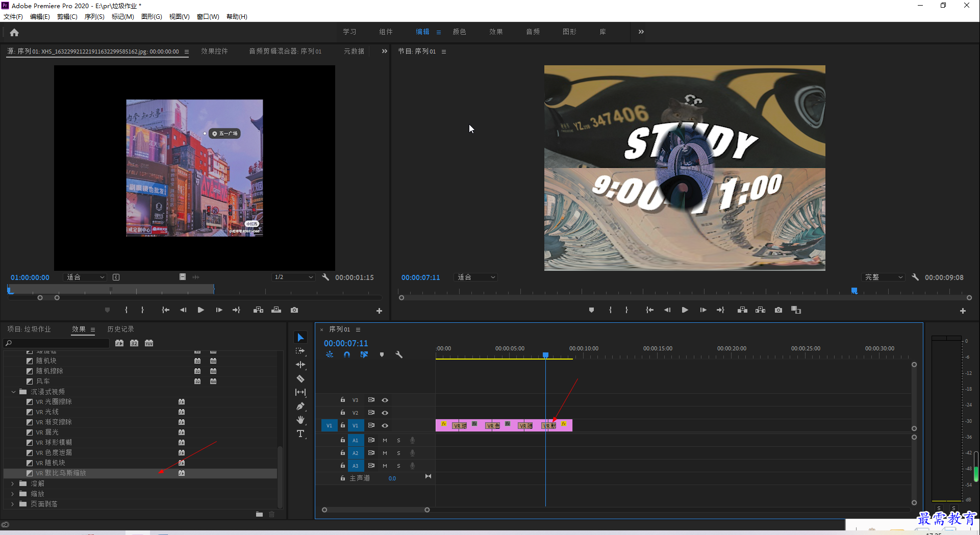This screenshot has height=535, width=980.
Task: Go to In point in program monitor
Action: point(649,310)
